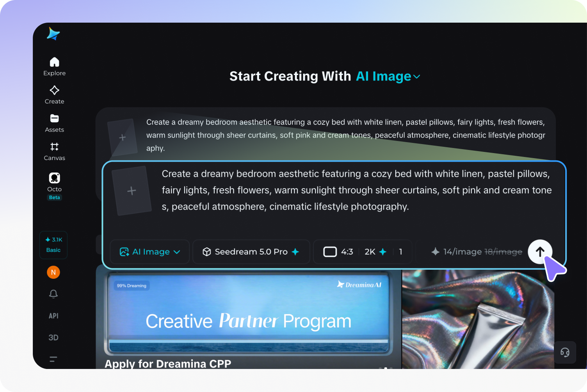Select the 3D tool in the sidebar

point(53,338)
